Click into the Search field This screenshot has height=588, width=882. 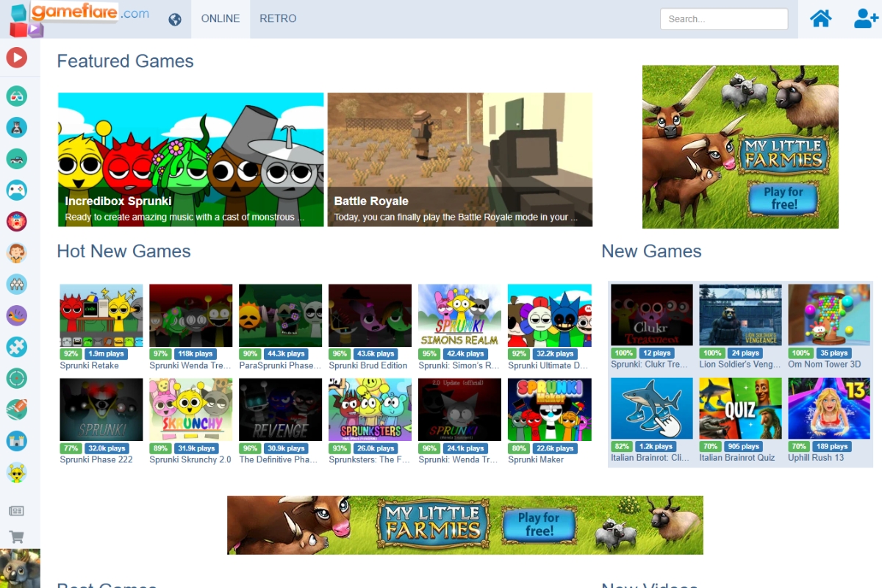click(723, 19)
